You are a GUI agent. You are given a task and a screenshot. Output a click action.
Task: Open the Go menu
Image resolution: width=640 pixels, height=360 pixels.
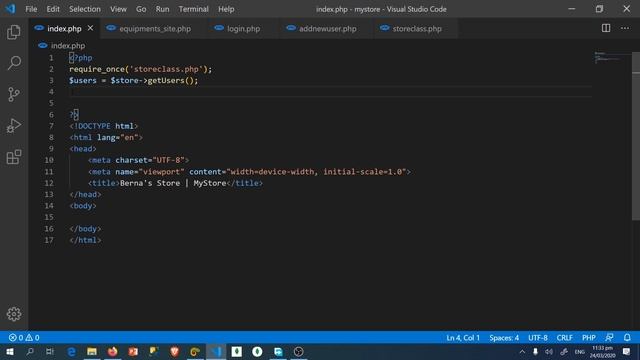(141, 9)
